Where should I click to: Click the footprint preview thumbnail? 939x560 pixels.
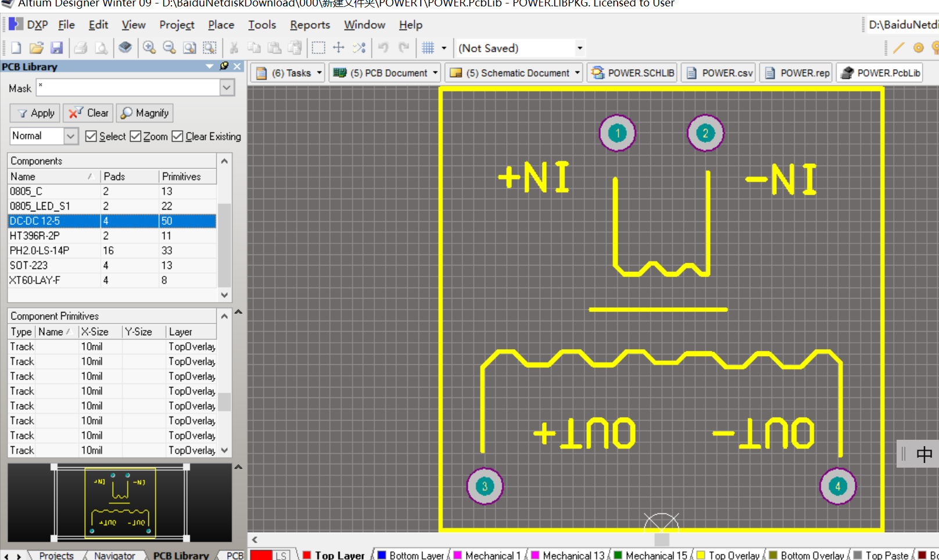click(x=120, y=502)
